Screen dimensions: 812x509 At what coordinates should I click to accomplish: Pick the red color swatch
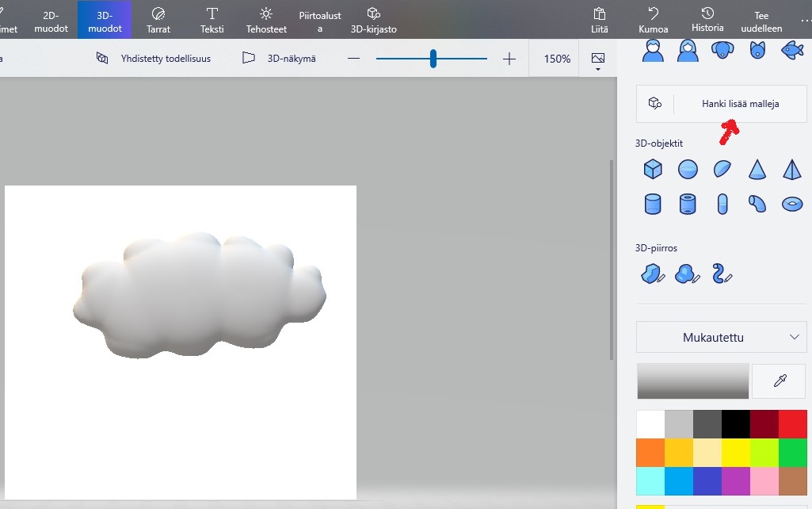tap(792, 423)
